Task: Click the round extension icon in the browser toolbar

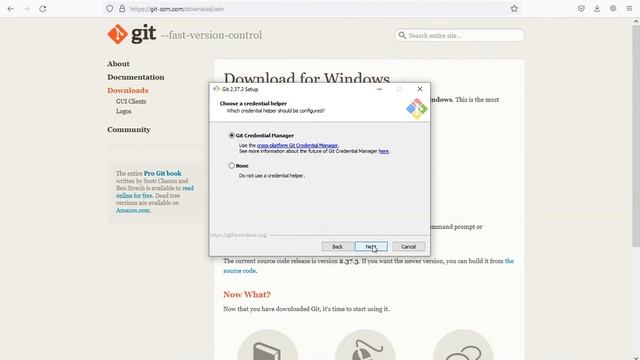Action: (x=613, y=9)
